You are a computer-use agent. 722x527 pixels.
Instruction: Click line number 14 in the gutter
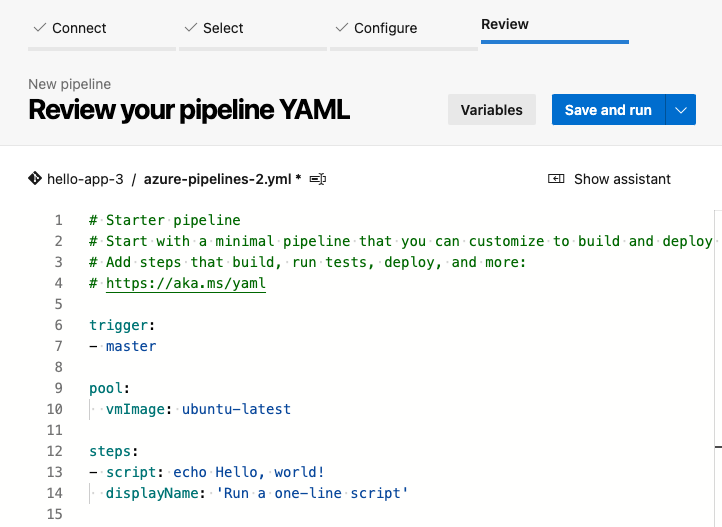(x=55, y=493)
